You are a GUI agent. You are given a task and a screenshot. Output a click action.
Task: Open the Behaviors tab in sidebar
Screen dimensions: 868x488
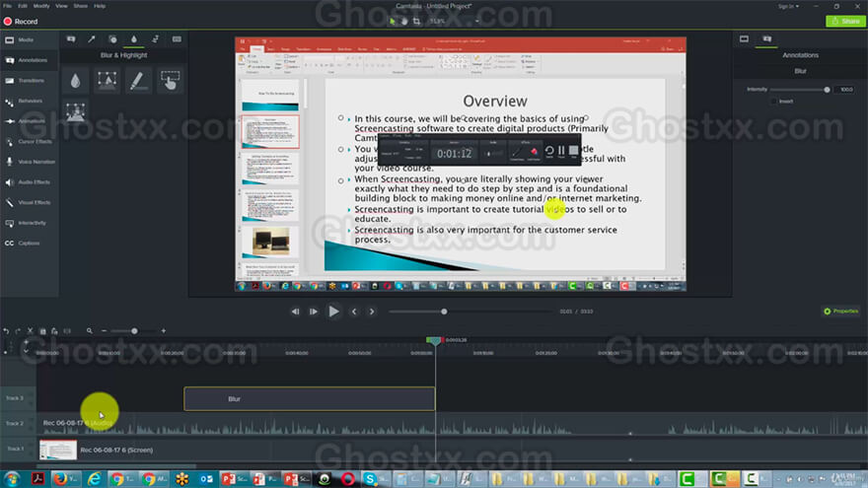point(30,102)
